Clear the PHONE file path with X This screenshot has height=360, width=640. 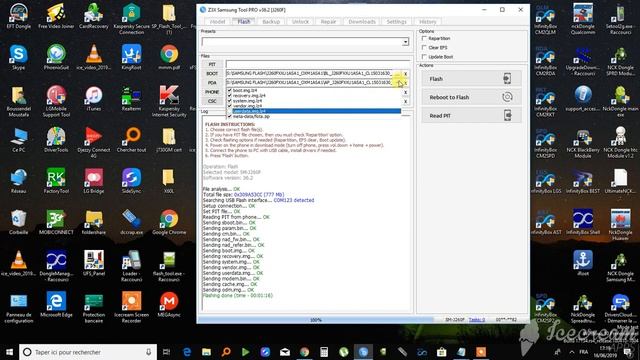pyautogui.click(x=405, y=92)
